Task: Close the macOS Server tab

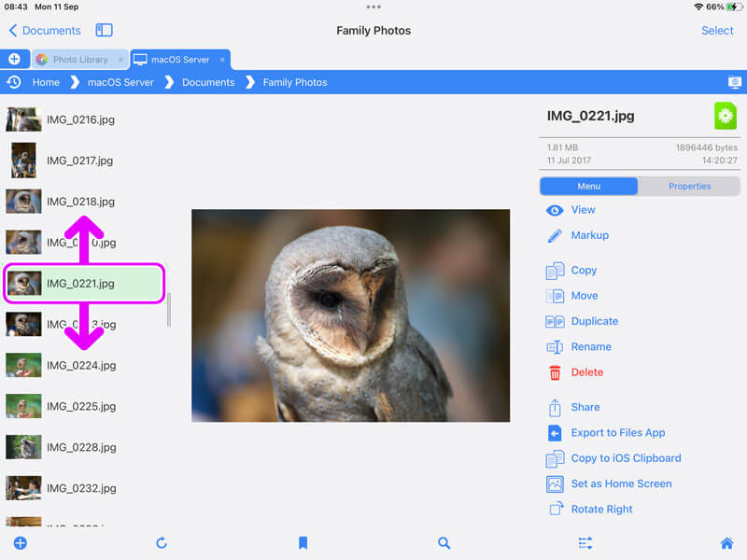Action: (222, 60)
